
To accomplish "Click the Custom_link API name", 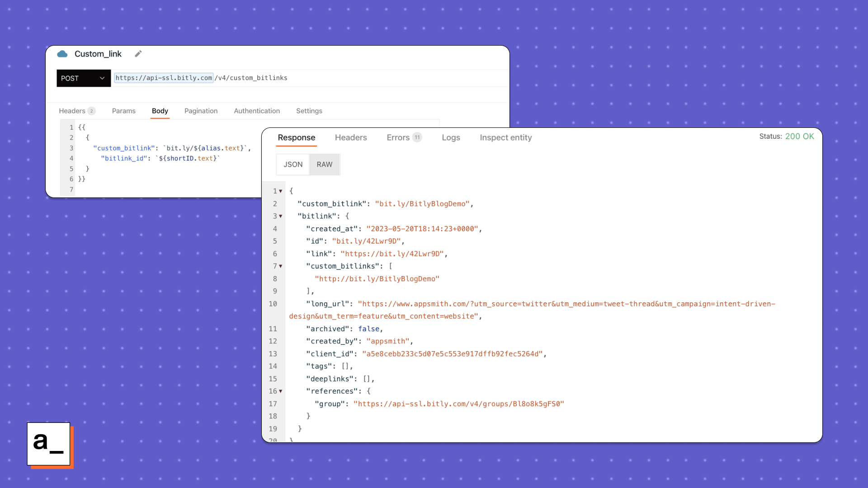I will [x=98, y=54].
